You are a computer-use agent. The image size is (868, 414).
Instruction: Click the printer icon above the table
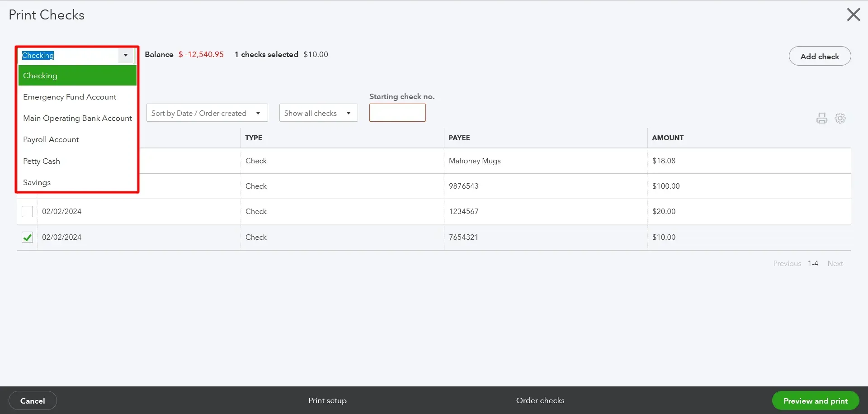(x=821, y=118)
